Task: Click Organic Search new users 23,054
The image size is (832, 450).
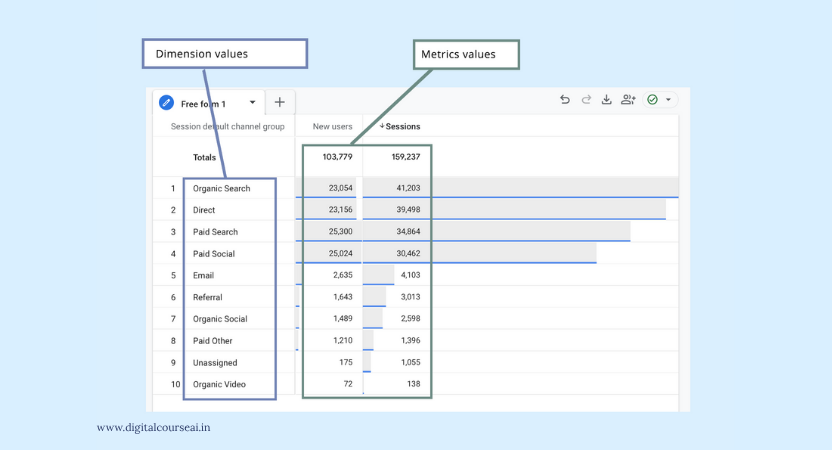Action: tap(340, 188)
